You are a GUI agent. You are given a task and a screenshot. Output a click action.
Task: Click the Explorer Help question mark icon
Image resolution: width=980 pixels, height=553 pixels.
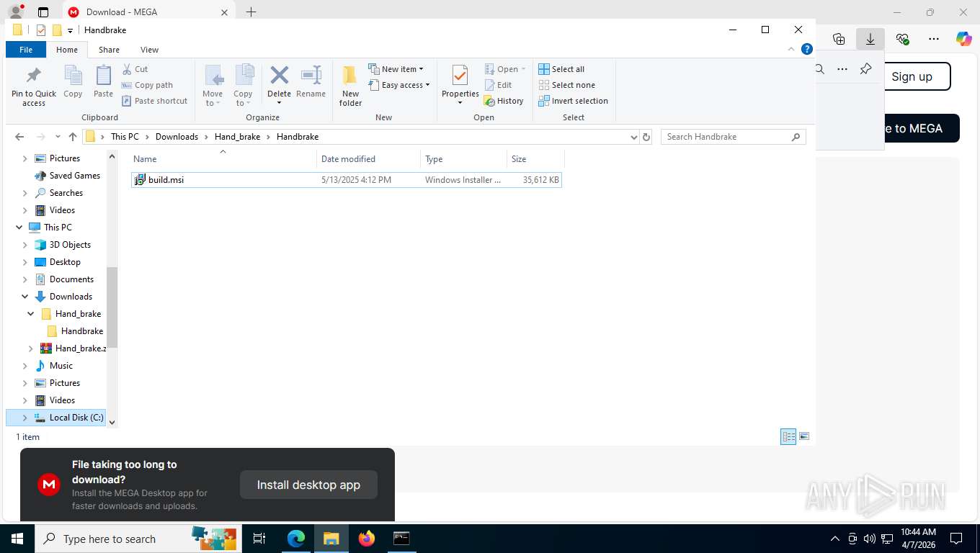(x=807, y=50)
